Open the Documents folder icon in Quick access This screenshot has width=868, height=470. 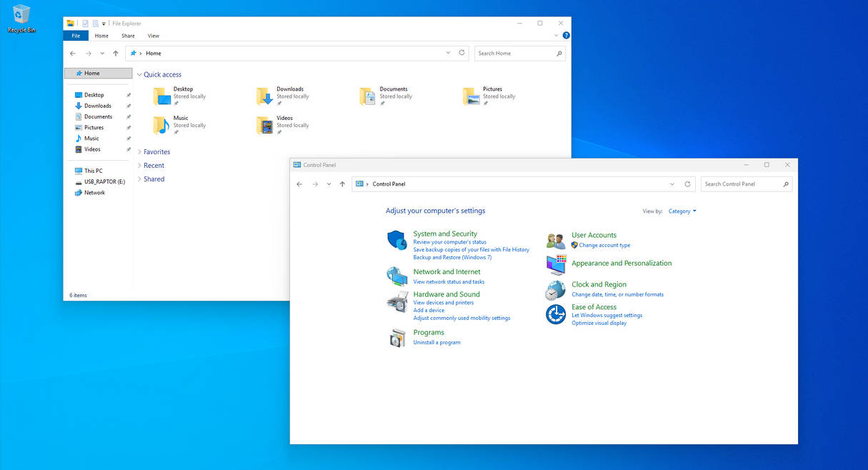(x=367, y=96)
